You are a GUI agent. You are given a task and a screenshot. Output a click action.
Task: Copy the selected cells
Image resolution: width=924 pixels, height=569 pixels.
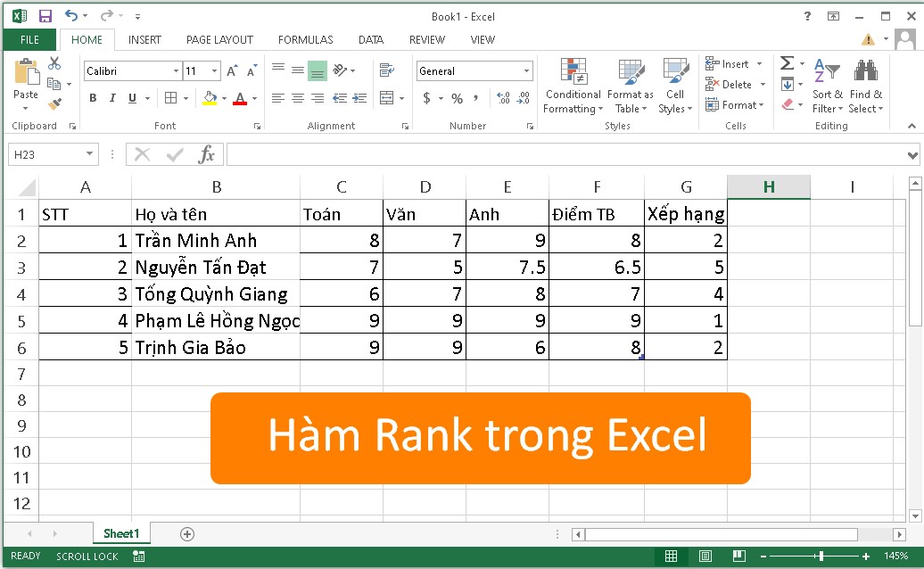click(54, 84)
